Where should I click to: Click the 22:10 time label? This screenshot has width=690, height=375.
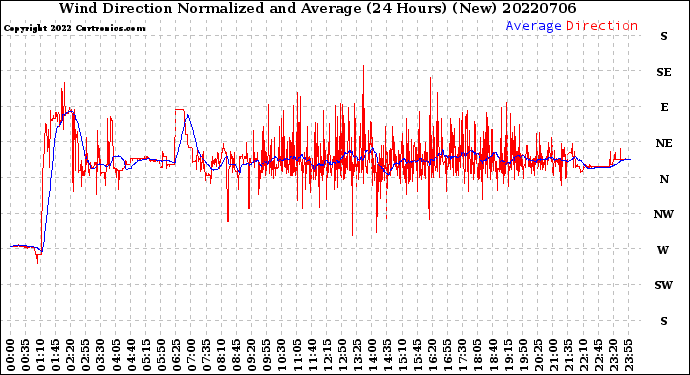pos(583,355)
